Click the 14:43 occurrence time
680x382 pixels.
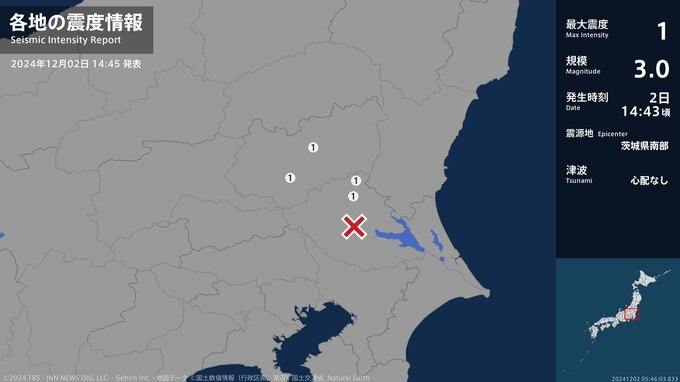click(640, 112)
